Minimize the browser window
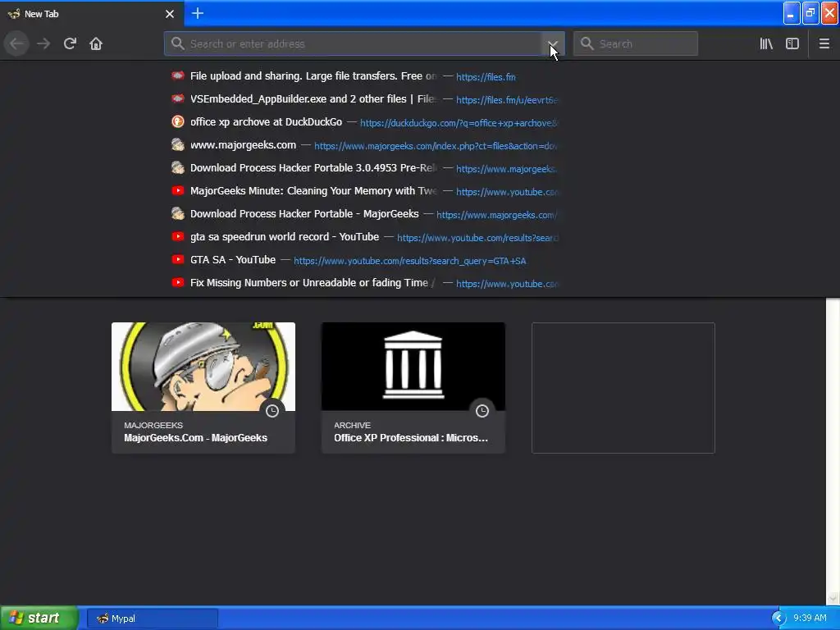 792,13
